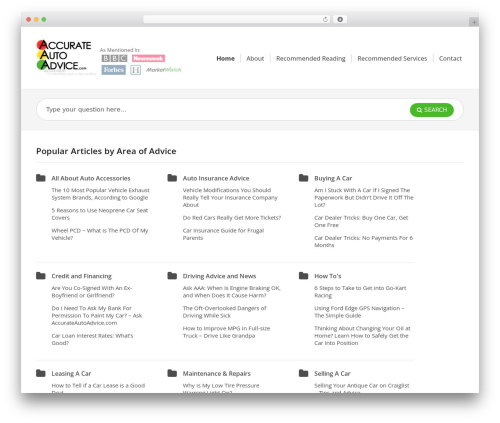Open Recommended Reading in the navigation

(x=311, y=58)
